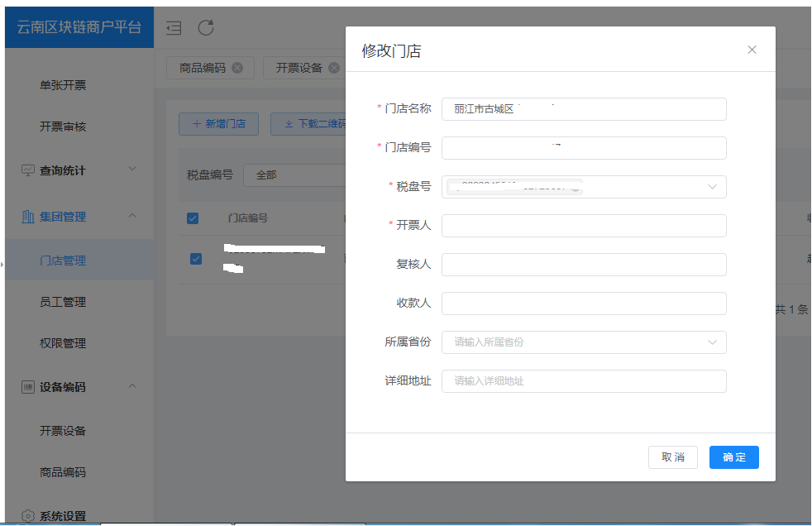Click the 系统设置 gear icon
Image resolution: width=812 pixels, height=526 pixels.
coord(28,516)
